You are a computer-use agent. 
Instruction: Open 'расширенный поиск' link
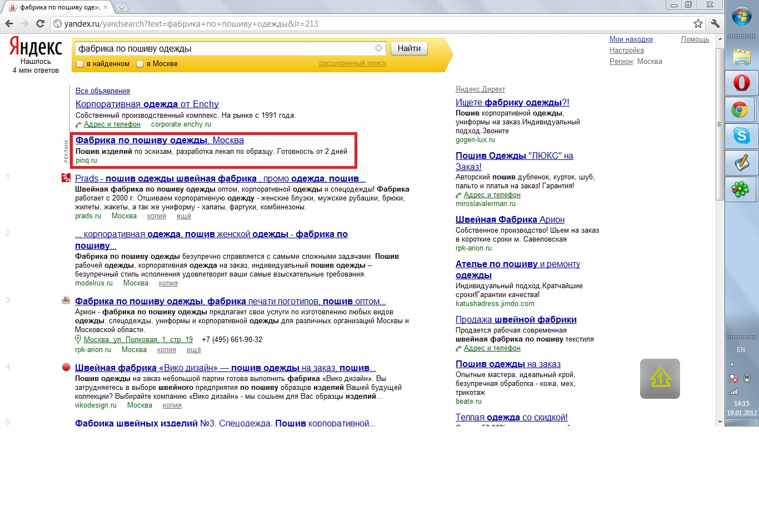[x=352, y=63]
